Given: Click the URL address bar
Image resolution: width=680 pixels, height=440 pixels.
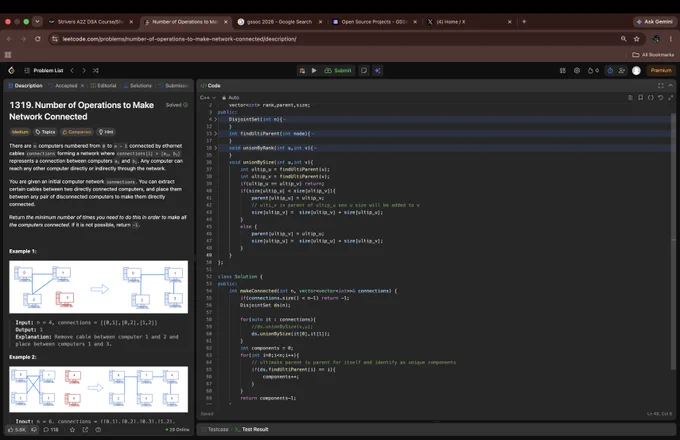Looking at the screenshot, I should [338, 39].
